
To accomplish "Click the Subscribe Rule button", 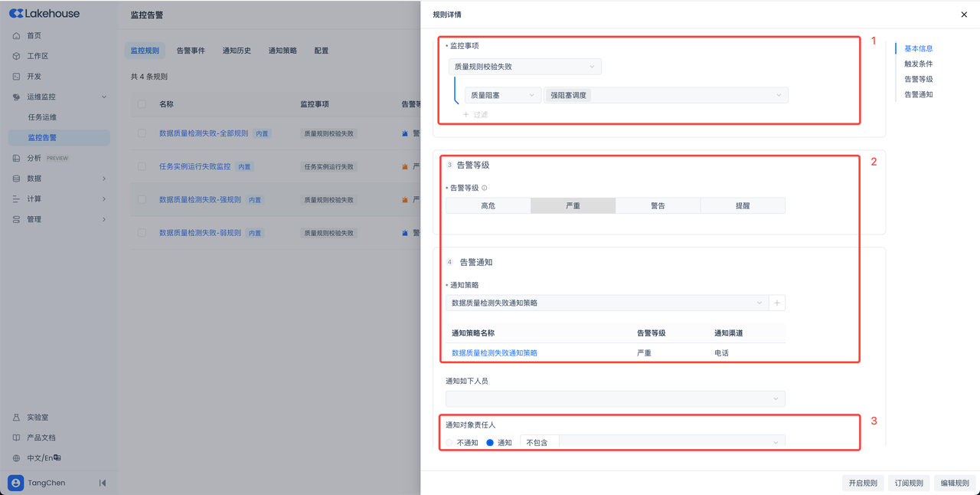I will [909, 483].
